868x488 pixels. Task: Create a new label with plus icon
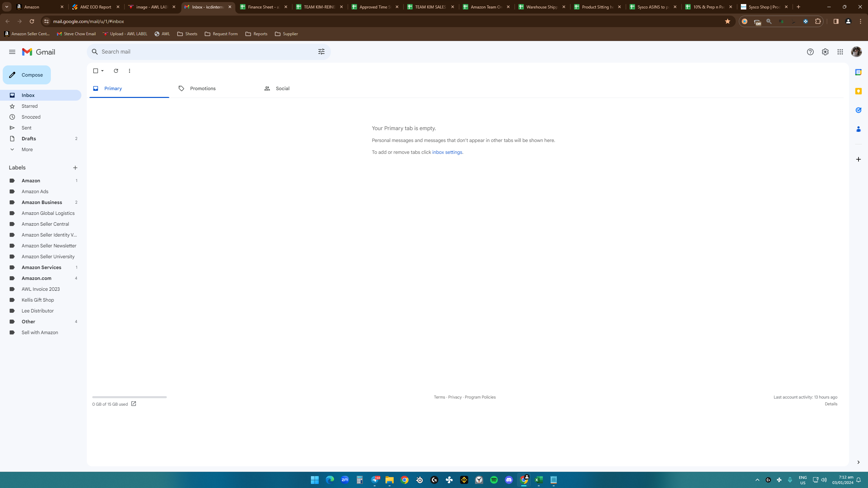pos(75,168)
